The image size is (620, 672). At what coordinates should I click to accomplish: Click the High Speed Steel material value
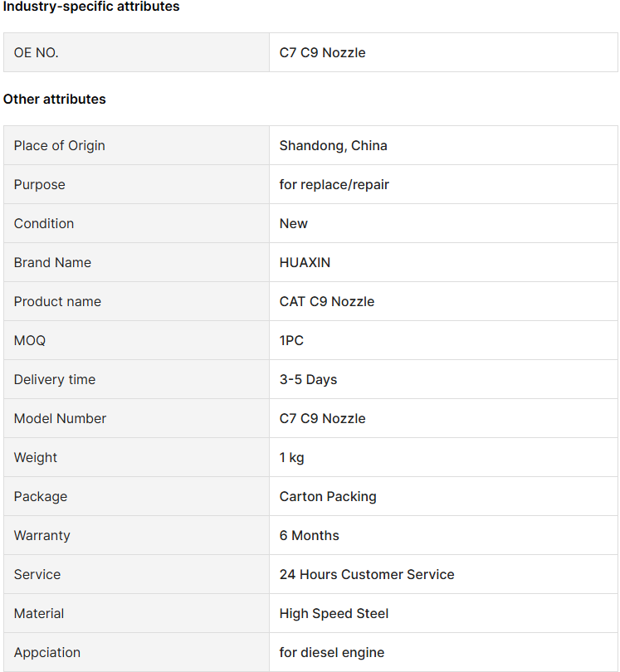point(334,614)
